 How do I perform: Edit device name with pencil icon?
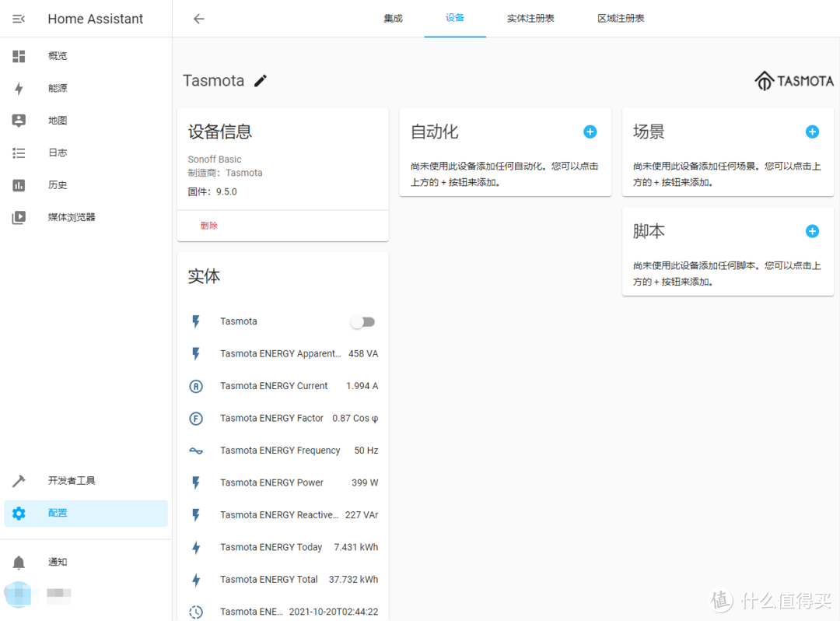(261, 80)
